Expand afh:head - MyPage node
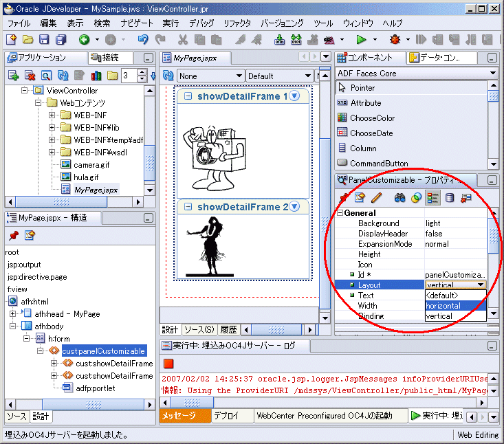This screenshot has width=504, height=444. point(12,313)
